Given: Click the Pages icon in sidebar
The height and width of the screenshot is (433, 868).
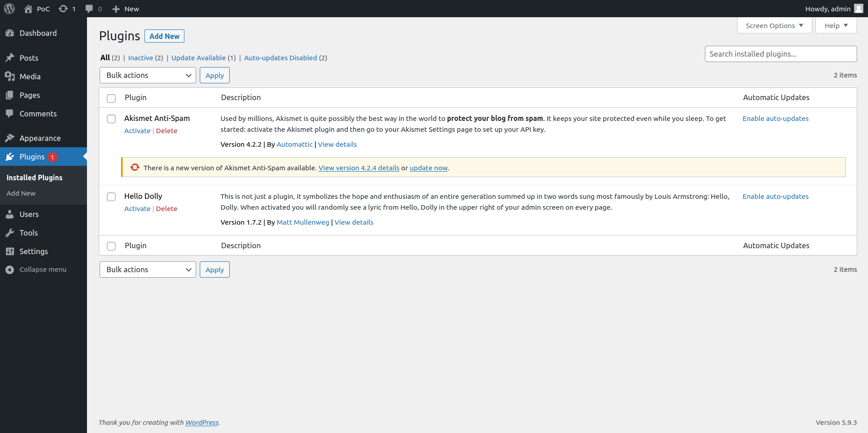Looking at the screenshot, I should click(x=10, y=95).
